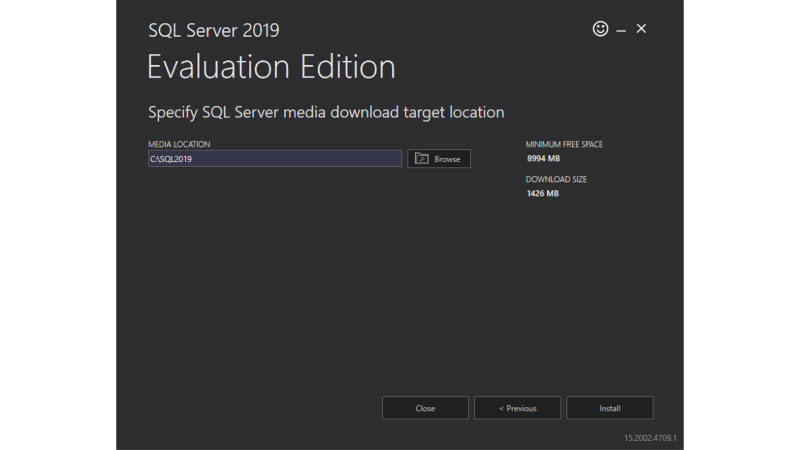
Task: Click the Close button
Action: click(x=425, y=408)
